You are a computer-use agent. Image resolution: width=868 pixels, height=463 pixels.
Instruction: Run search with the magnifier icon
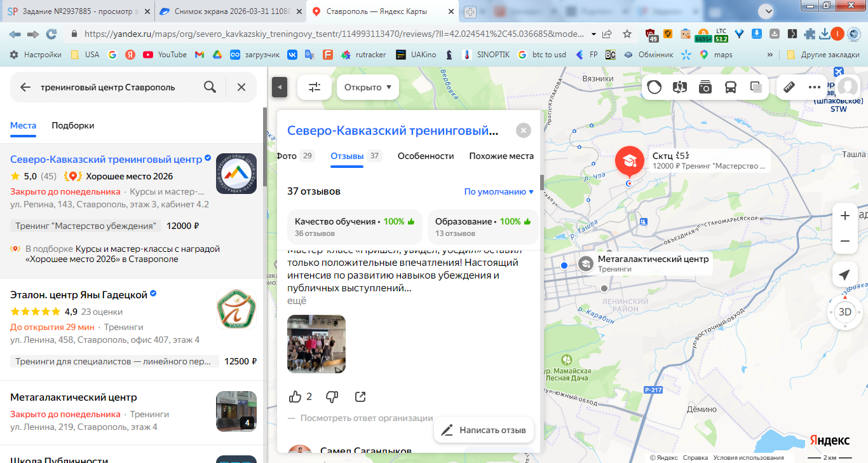210,87
